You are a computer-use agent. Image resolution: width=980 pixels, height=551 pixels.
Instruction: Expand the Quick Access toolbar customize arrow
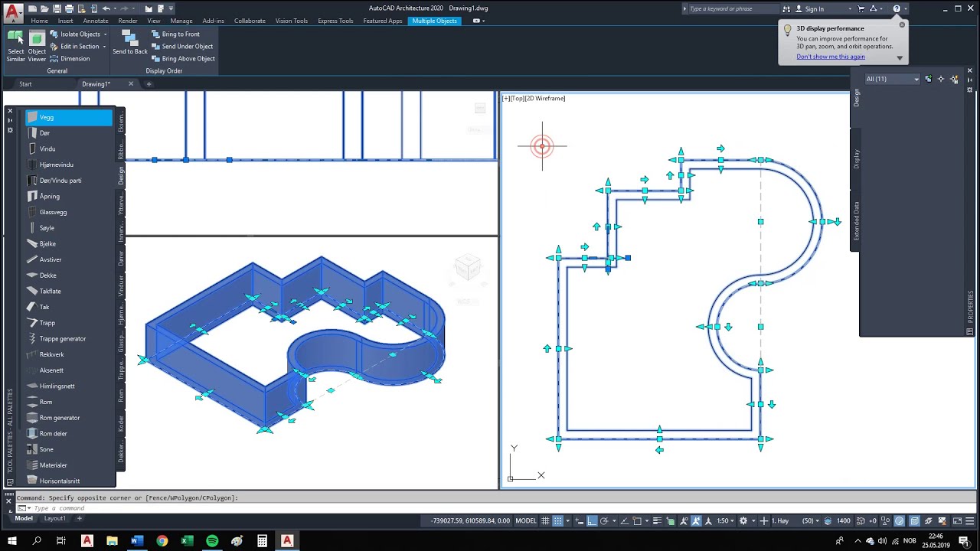point(171,8)
